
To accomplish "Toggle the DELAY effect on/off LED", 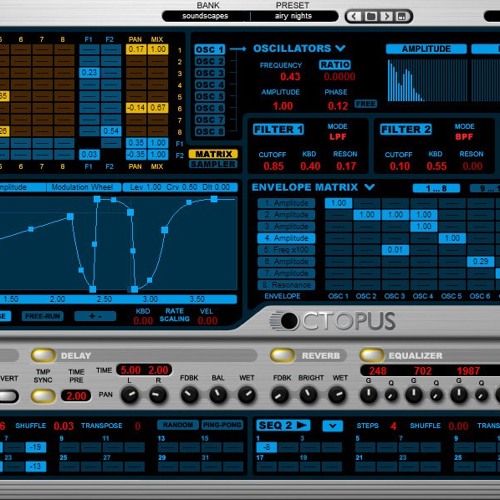I will 43,355.
